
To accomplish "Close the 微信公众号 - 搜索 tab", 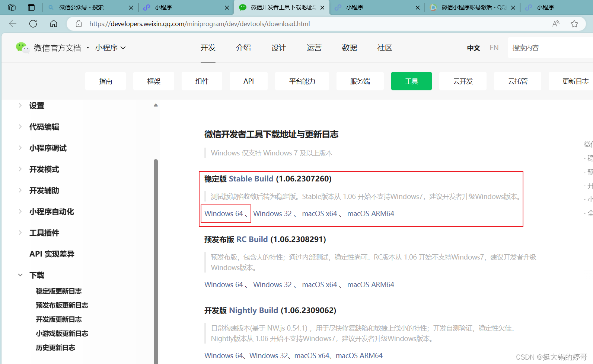I will pos(131,7).
